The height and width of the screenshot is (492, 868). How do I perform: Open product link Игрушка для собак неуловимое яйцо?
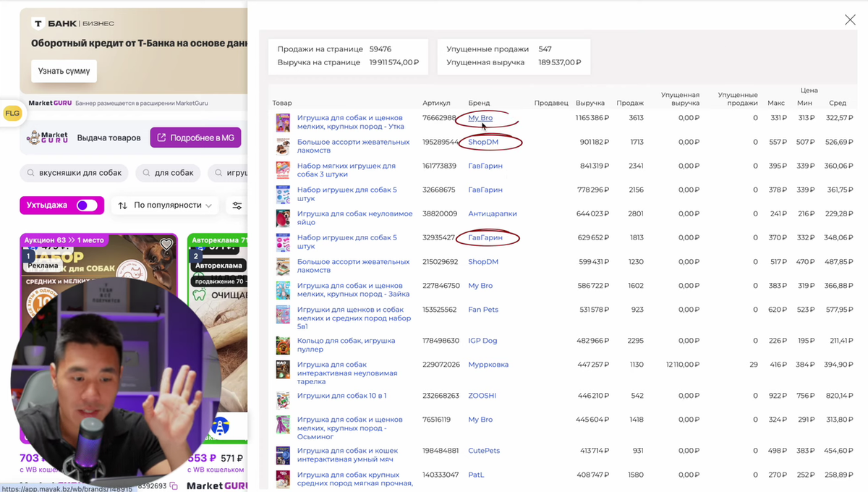click(x=355, y=218)
